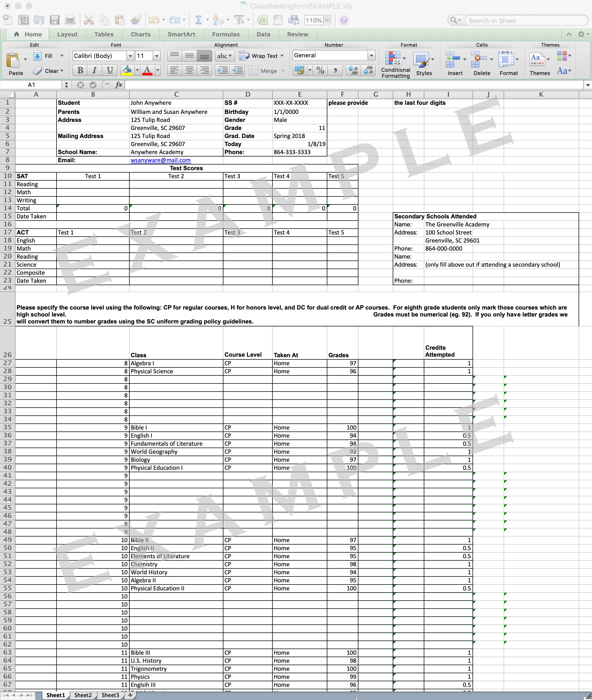Open the abc text orientation dropdown
Viewport: 592px width, 700px height.
point(224,56)
